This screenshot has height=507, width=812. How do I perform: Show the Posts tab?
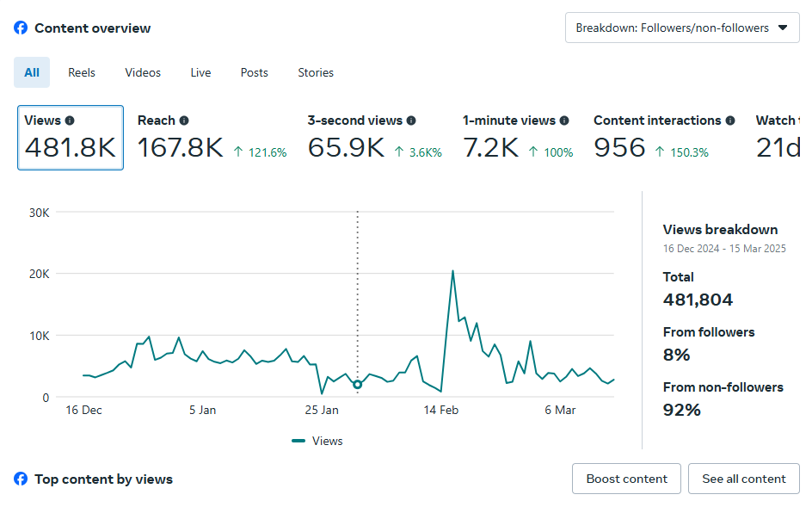pyautogui.click(x=254, y=73)
